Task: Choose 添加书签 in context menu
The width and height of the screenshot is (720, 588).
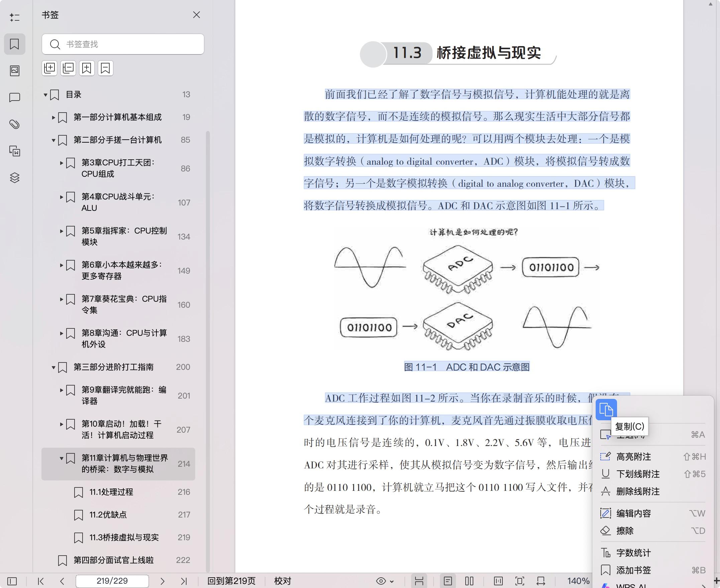Action: coord(652,570)
